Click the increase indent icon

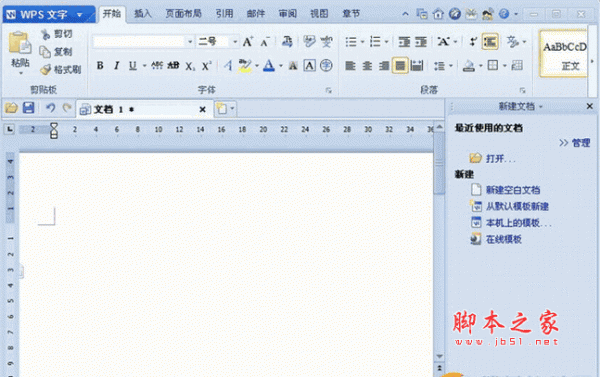click(x=421, y=42)
